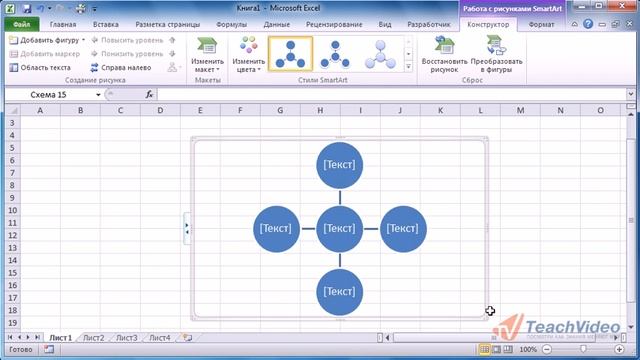Open Customize Quick Access Toolbar dropdown

(x=94, y=9)
